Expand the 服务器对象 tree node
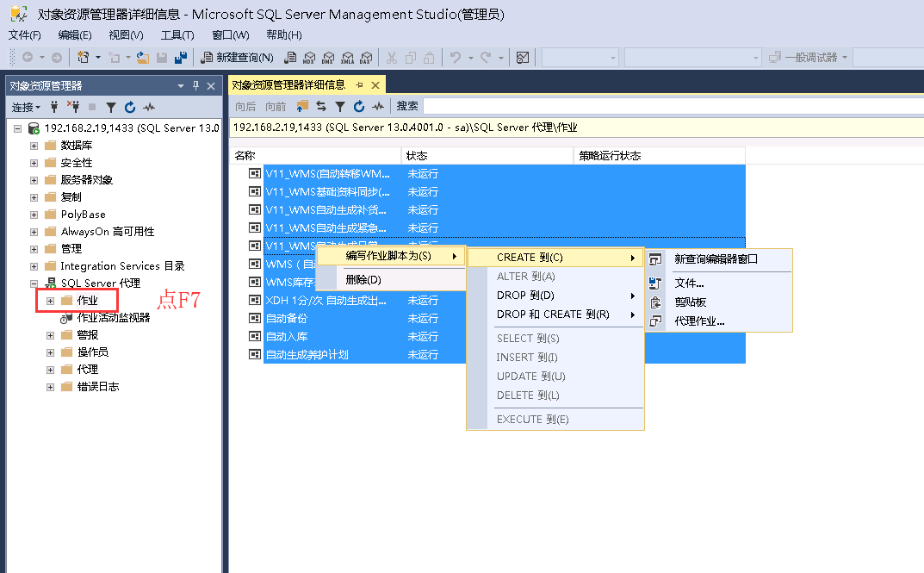Screen dimensions: 924x573 (34, 180)
